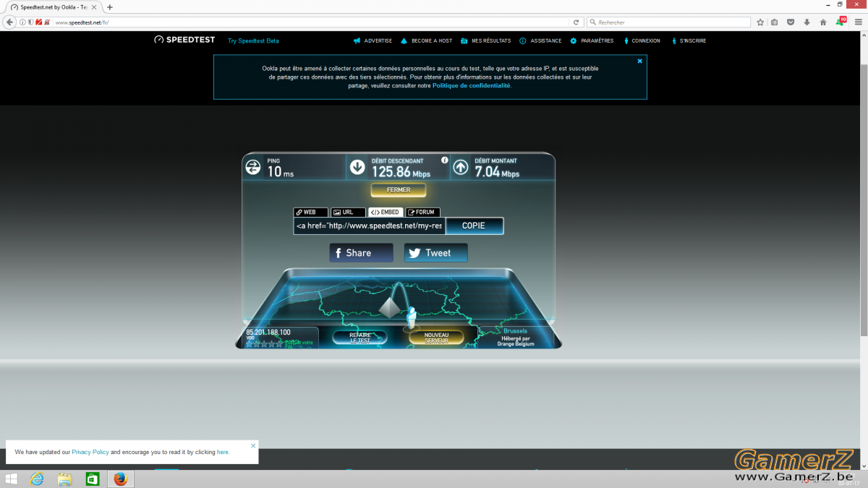Click the embed code text field
The width and height of the screenshot is (868, 488).
369,226
